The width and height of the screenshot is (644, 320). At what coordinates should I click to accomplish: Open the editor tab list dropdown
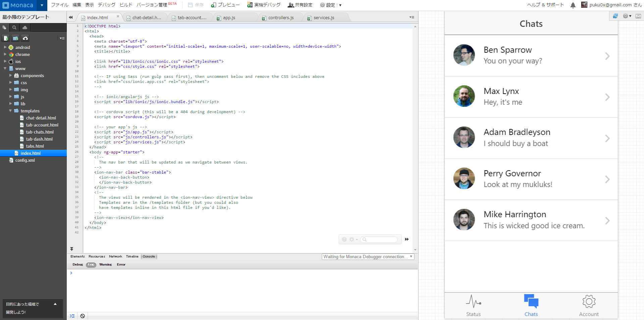pyautogui.click(x=412, y=17)
